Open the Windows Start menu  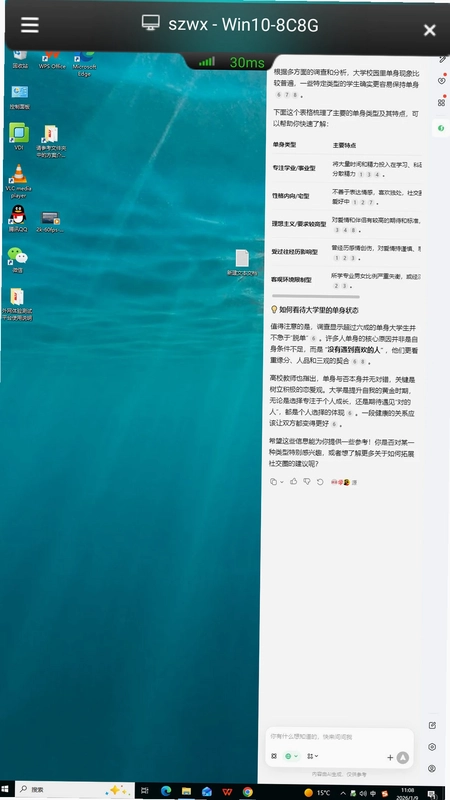click(x=5, y=790)
